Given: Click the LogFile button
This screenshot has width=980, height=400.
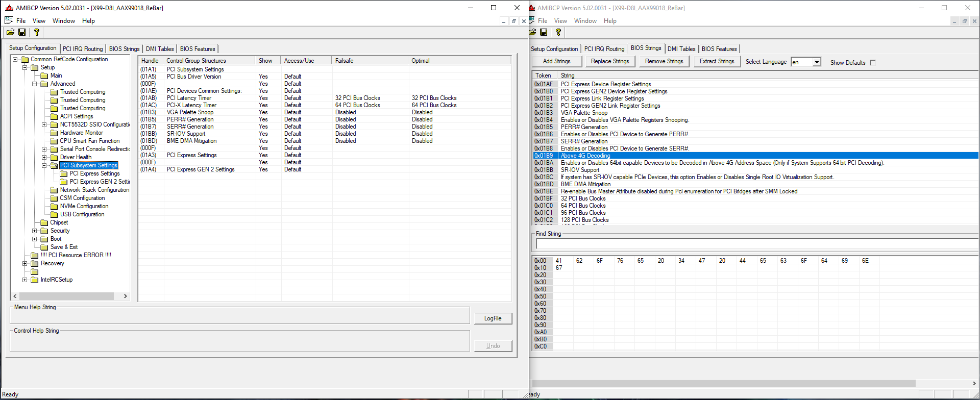Looking at the screenshot, I should click(x=493, y=318).
